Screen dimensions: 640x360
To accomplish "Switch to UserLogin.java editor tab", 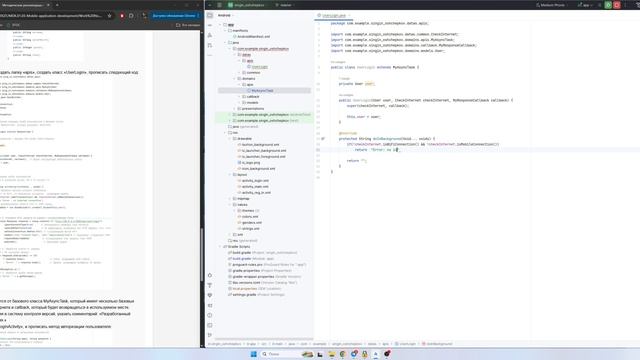I will [333, 16].
